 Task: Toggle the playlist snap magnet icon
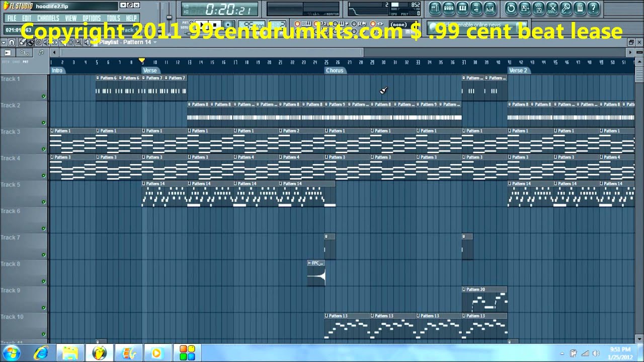12,42
